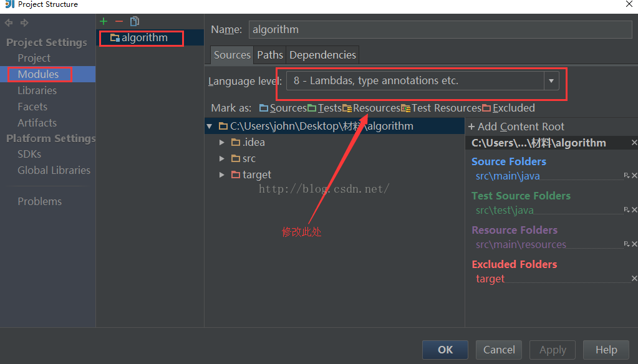Expand the src folder node
The width and height of the screenshot is (638, 364).
click(222, 158)
